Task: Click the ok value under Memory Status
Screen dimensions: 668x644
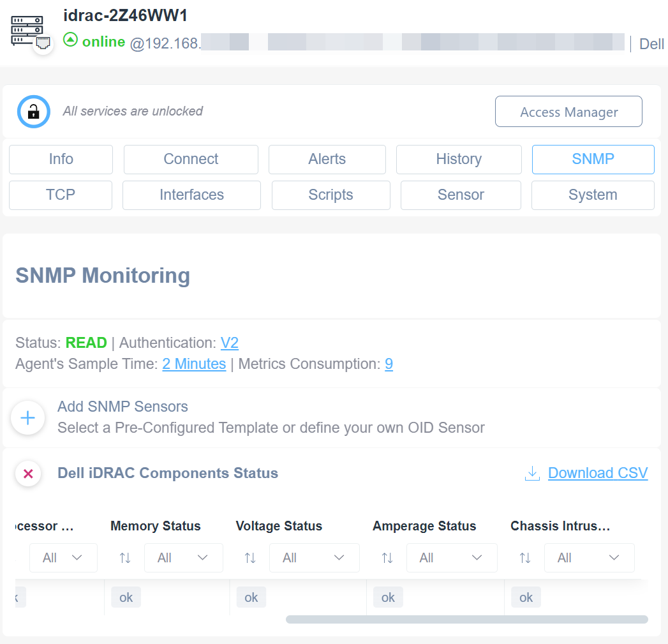Action: [126, 597]
